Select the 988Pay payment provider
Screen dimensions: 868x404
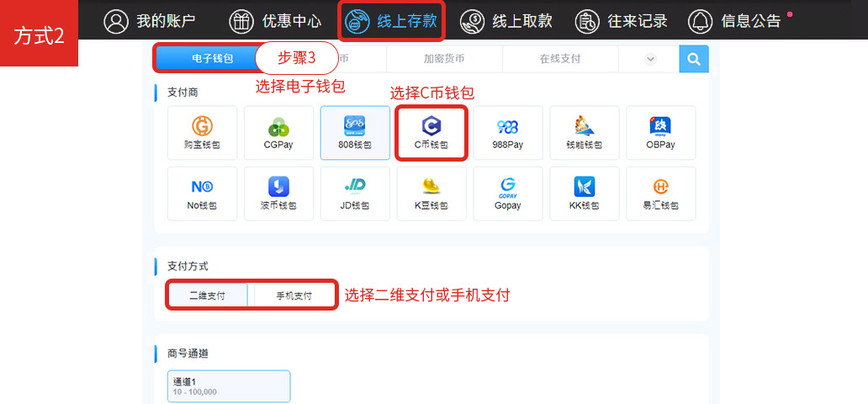click(x=507, y=133)
